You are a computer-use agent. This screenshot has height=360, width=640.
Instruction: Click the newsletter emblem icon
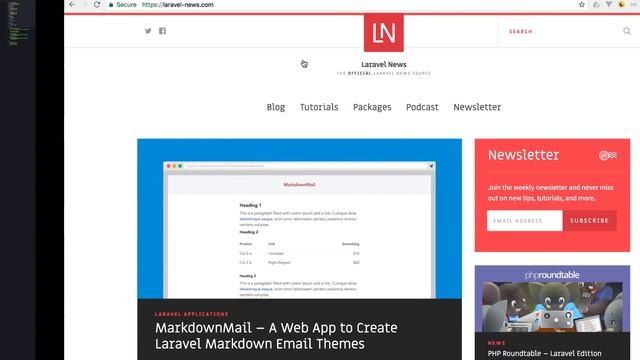click(x=608, y=155)
